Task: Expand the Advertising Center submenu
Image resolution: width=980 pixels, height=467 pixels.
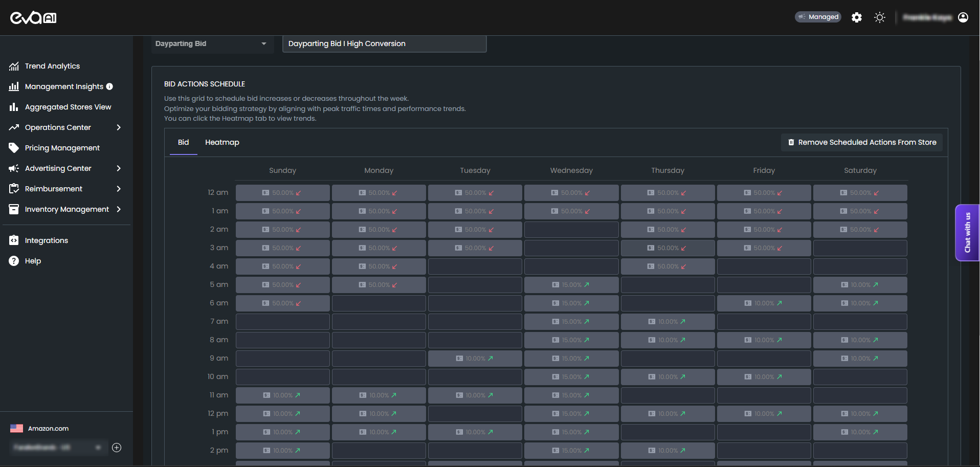Action: click(x=119, y=168)
